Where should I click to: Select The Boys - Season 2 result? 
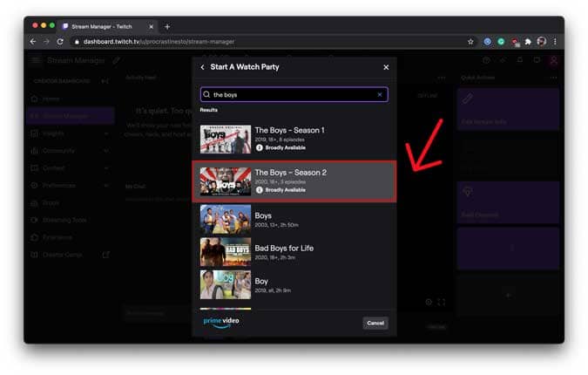pyautogui.click(x=294, y=181)
